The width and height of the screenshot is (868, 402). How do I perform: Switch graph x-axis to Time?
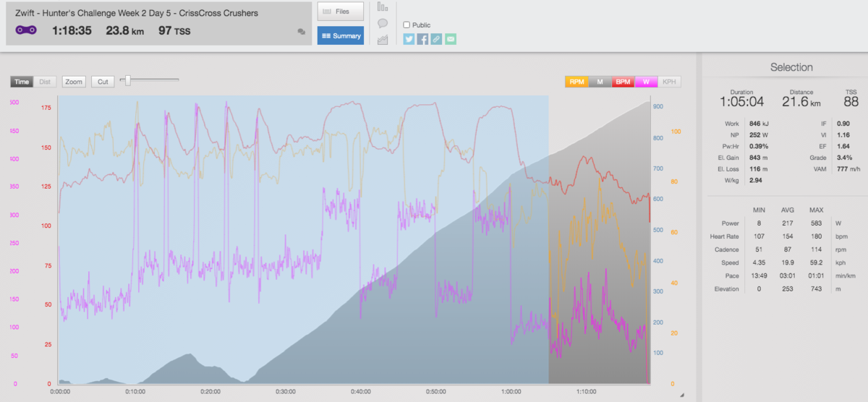22,82
